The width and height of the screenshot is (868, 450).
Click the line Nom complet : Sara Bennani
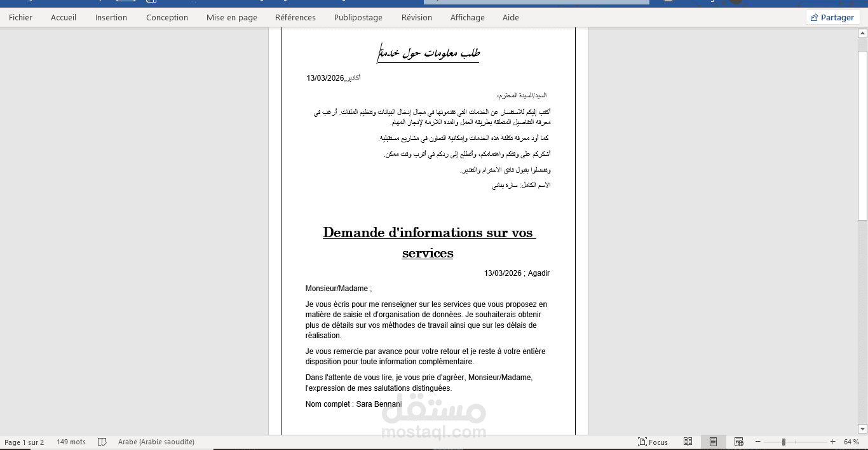click(353, 404)
